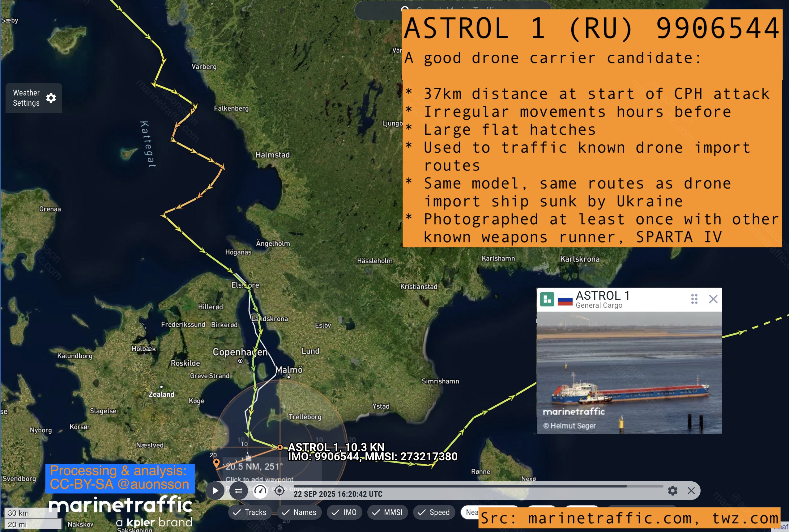The width and height of the screenshot is (789, 532).
Task: Click the green fleet icon in ASTROL 1 card
Action: coord(547,299)
